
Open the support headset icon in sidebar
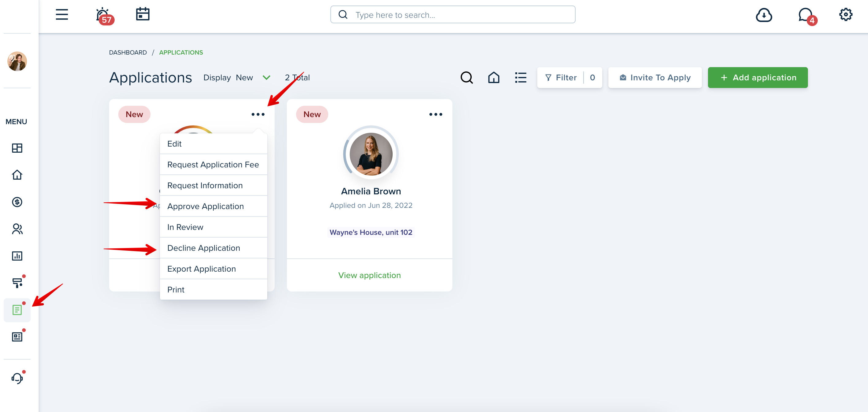point(17,378)
